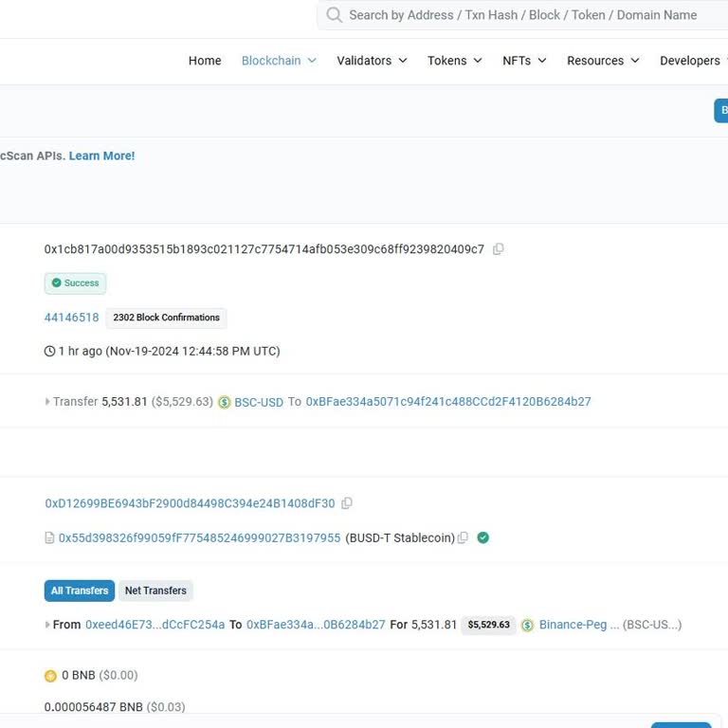The image size is (728, 728).
Task: Click the Nov-19-2024 12:44:58 PM UTC timestamp
Action: point(193,351)
